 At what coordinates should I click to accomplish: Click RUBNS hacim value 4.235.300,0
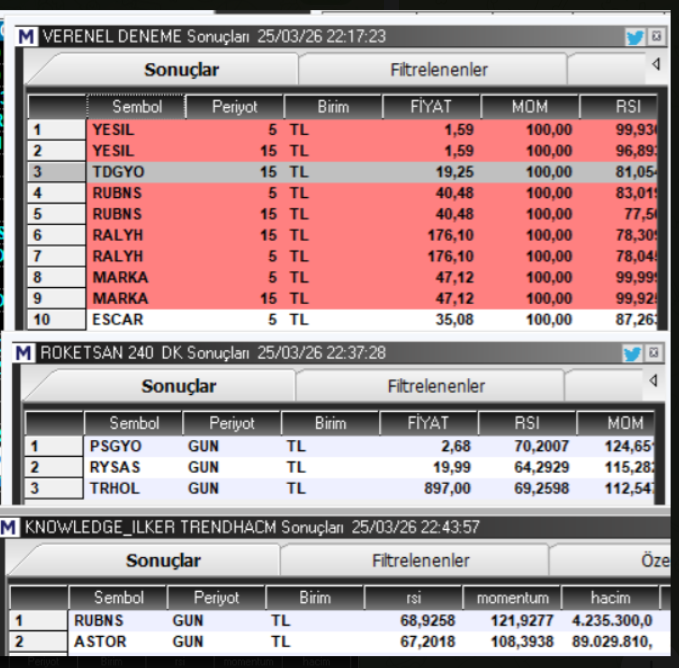click(x=610, y=621)
